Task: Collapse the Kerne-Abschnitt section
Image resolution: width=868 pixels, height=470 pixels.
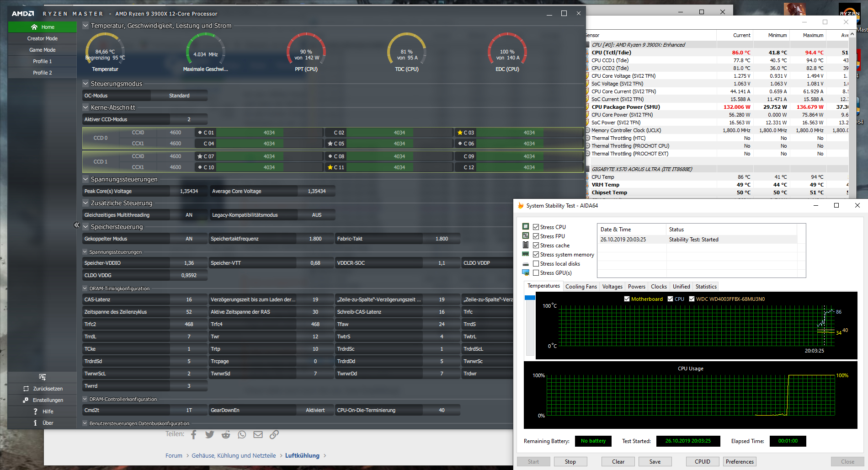Action: pyautogui.click(x=85, y=107)
